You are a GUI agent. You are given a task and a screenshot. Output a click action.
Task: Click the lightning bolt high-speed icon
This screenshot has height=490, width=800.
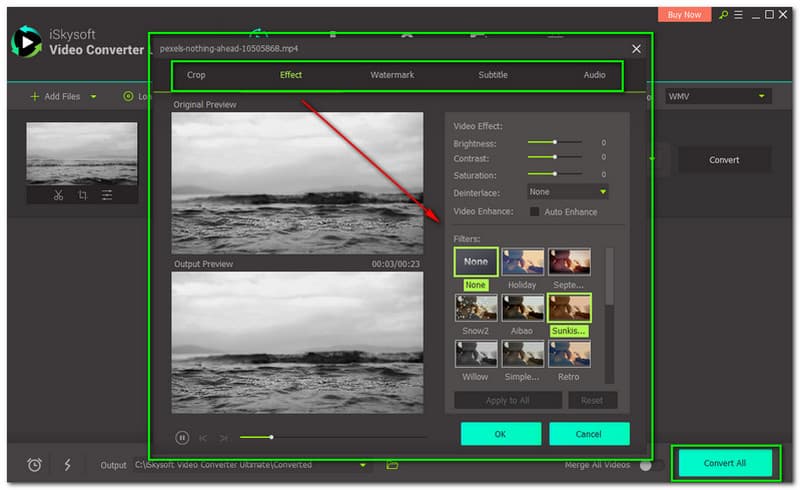(67, 464)
